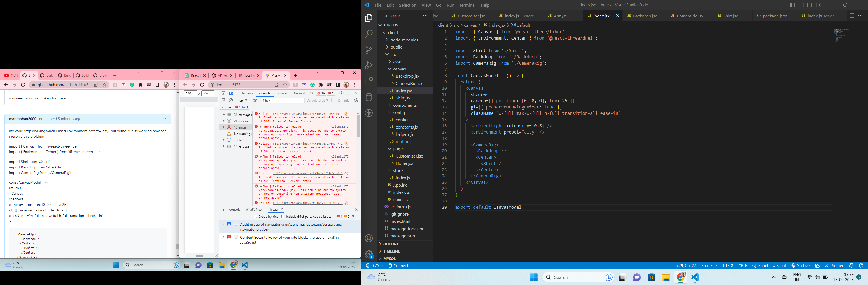Clear the DevTools console
This screenshot has height=285, width=868.
click(x=231, y=100)
